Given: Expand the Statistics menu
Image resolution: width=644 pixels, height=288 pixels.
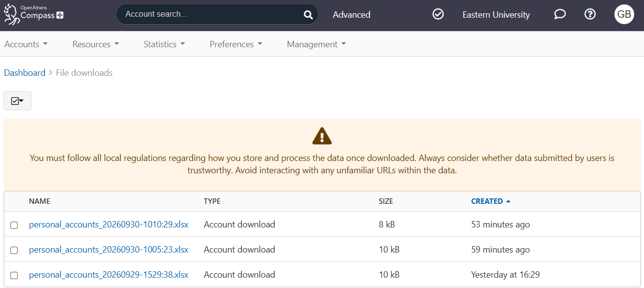Looking at the screenshot, I should [x=164, y=44].
